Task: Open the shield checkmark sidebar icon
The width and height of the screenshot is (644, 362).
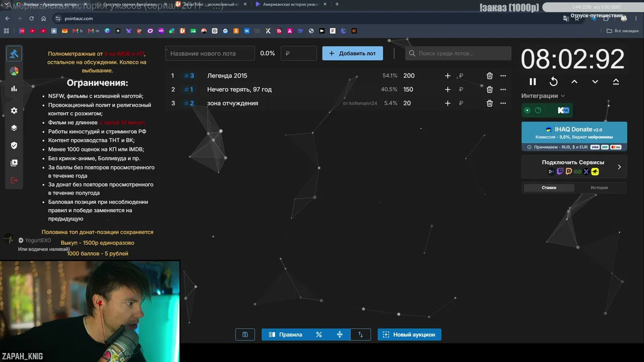Action: pyautogui.click(x=14, y=145)
